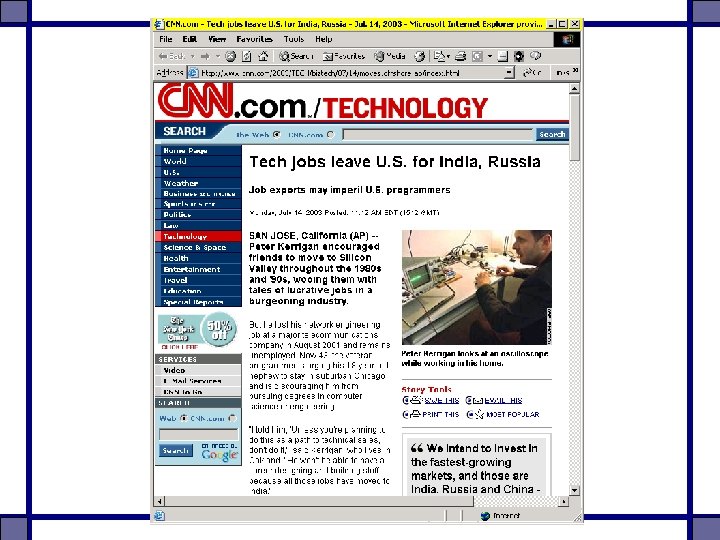Open the Search pane from toolbar
Screen dimensions: 720x540
point(296,56)
